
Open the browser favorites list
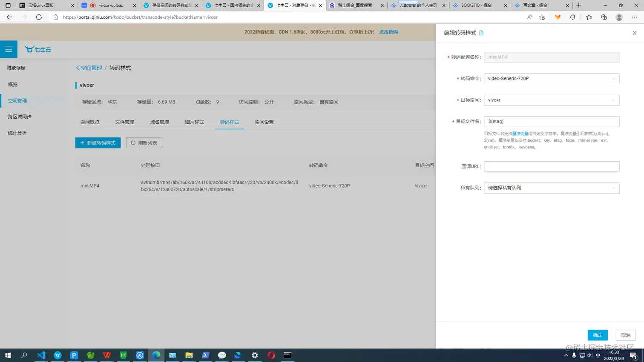[589, 17]
